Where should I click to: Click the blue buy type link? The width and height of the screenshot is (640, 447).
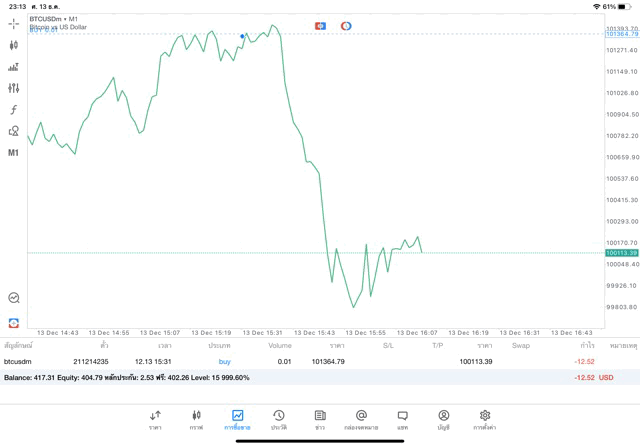[x=224, y=361]
